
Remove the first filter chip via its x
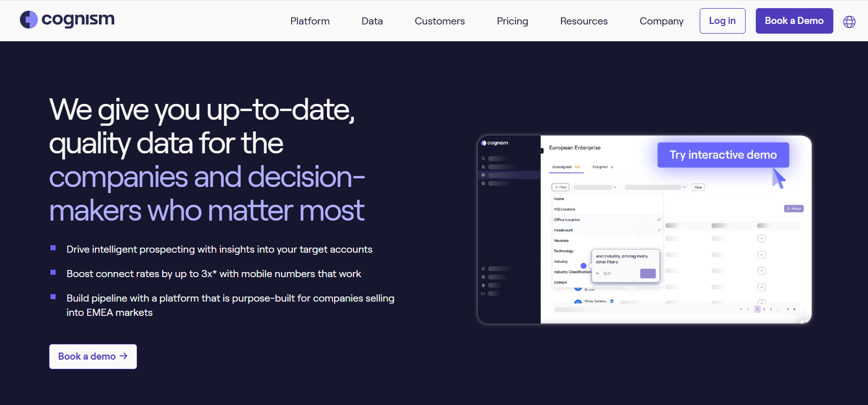pyautogui.click(x=615, y=187)
